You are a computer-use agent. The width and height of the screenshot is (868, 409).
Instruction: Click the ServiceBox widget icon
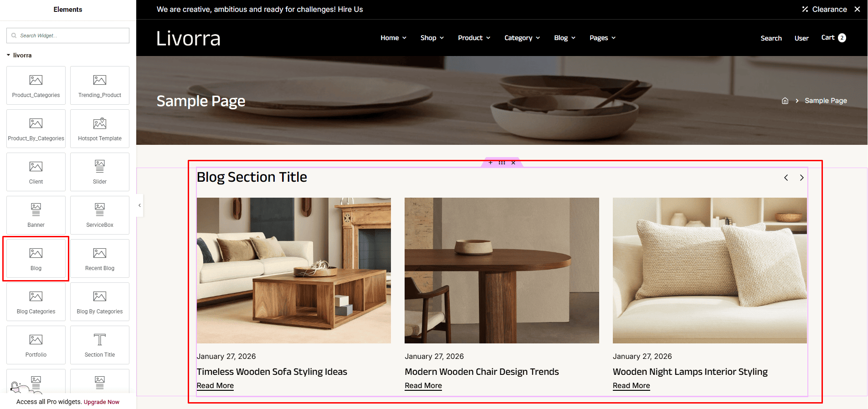(x=100, y=210)
